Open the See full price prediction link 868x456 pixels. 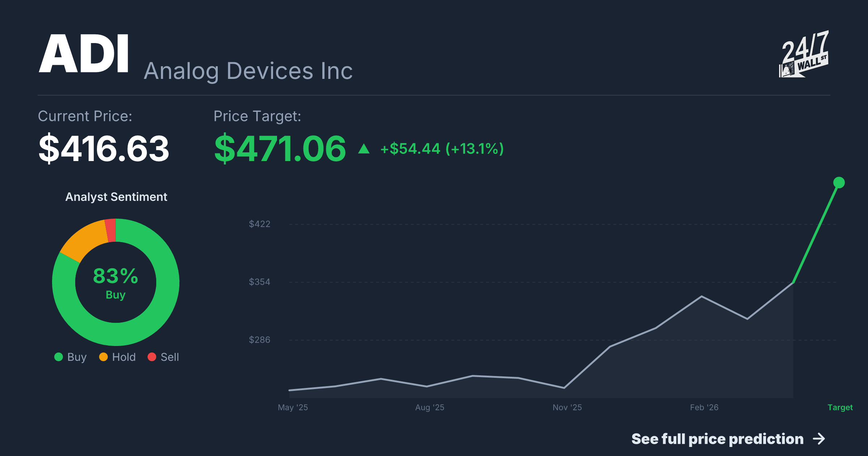pyautogui.click(x=729, y=439)
